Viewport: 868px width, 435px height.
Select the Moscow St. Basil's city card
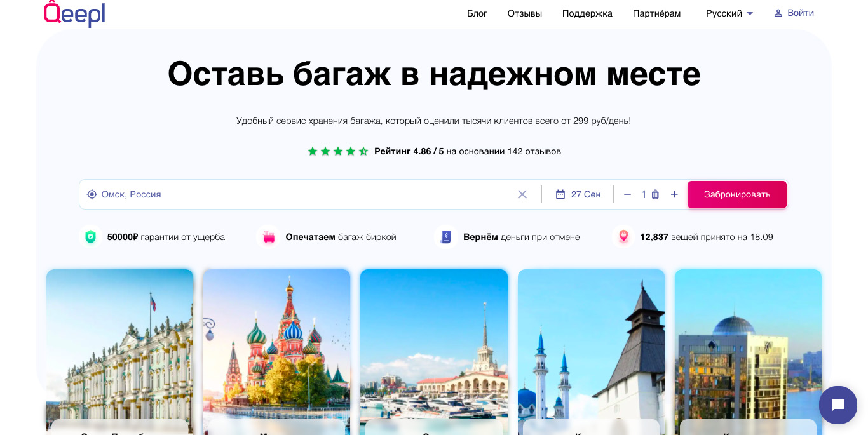276,352
